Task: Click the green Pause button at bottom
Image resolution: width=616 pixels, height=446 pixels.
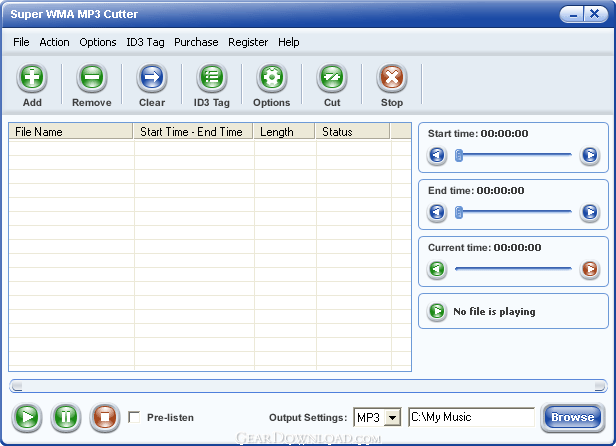Action: (x=66, y=417)
